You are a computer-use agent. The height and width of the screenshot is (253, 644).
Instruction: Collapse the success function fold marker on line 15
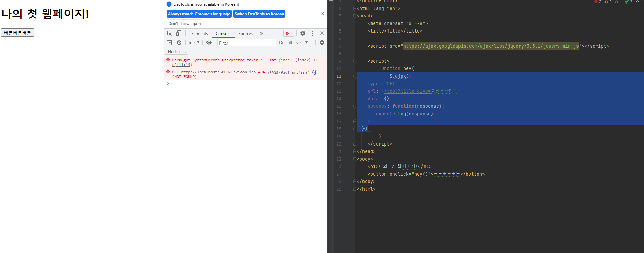(x=355, y=106)
